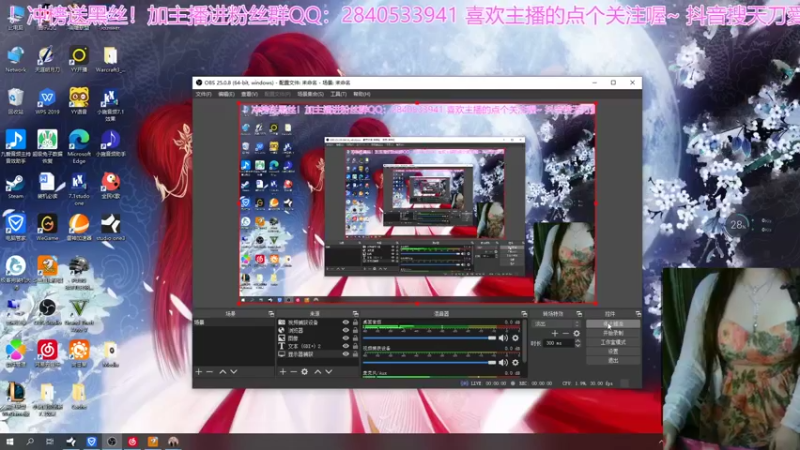The image size is (800, 450).
Task: Pop out the Controls dock float icon
Action: click(638, 314)
